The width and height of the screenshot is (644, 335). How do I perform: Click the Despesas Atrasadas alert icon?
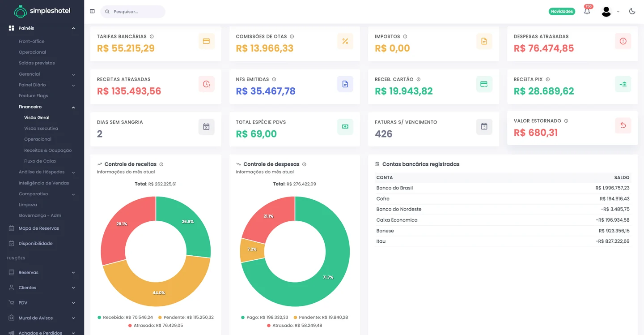point(623,41)
